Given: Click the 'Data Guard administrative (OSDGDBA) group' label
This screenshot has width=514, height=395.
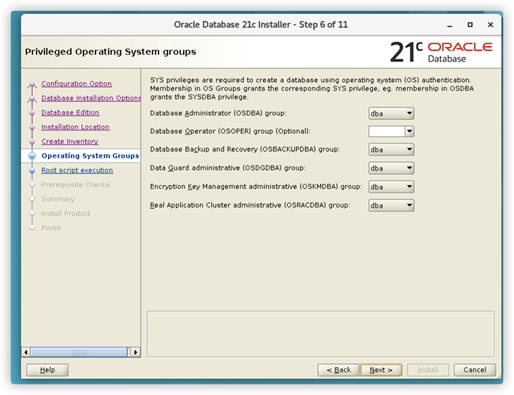Looking at the screenshot, I should pos(228,168).
